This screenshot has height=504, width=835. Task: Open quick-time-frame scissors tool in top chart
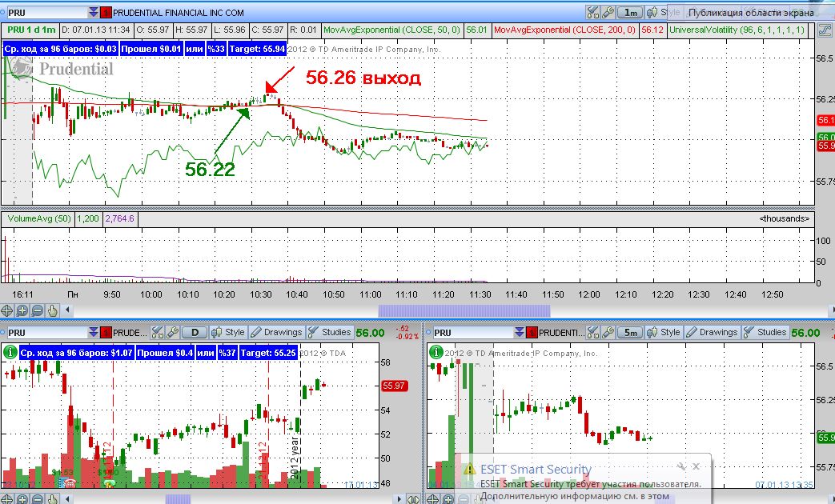[x=592, y=12]
